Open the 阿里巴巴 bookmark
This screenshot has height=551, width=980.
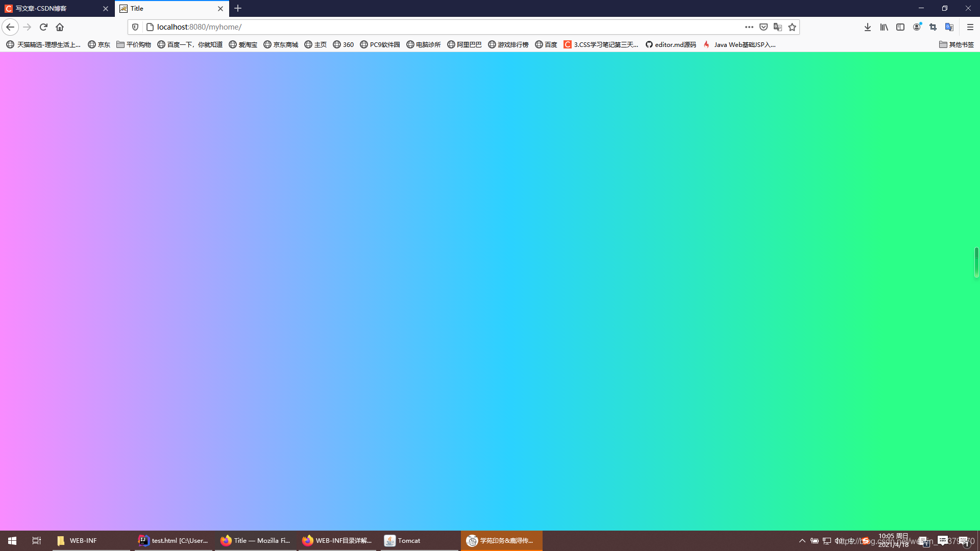464,45
